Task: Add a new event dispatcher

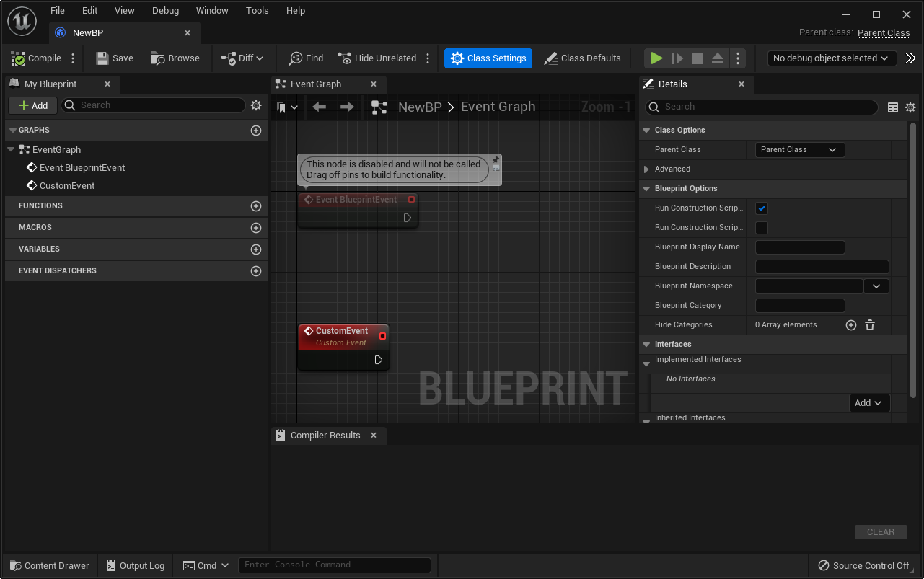Action: (255, 271)
